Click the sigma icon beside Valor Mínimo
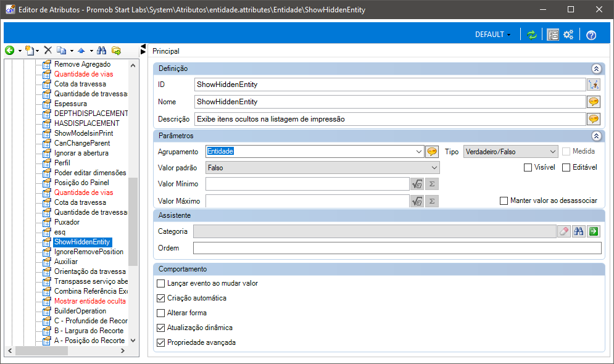The width and height of the screenshot is (614, 364). click(432, 184)
